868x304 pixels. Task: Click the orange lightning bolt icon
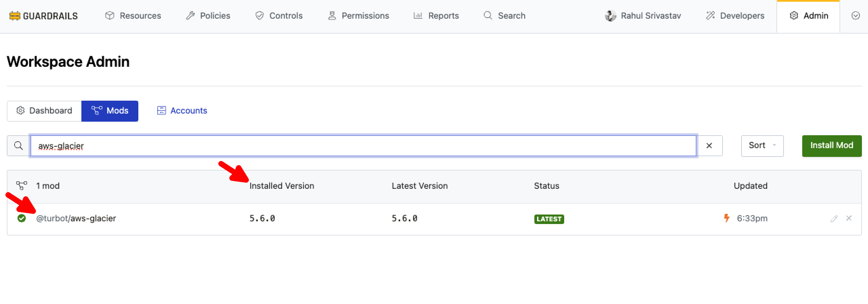726,218
